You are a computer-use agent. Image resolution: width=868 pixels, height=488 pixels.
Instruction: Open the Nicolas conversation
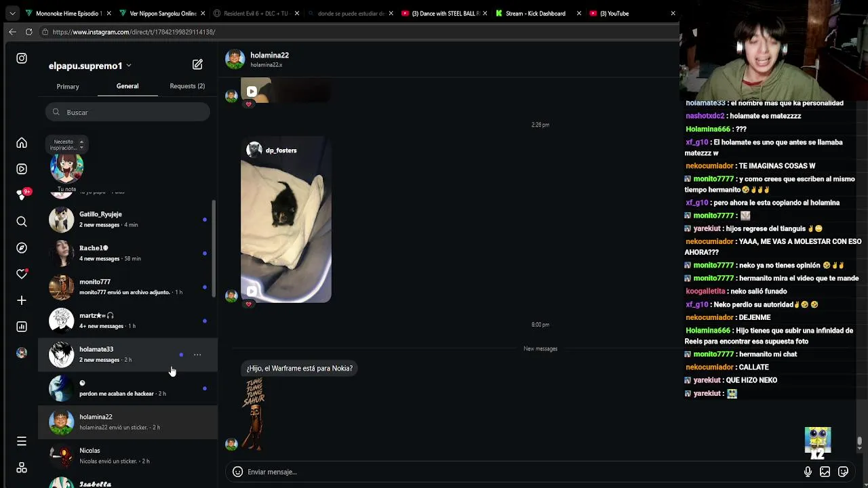[127, 456]
